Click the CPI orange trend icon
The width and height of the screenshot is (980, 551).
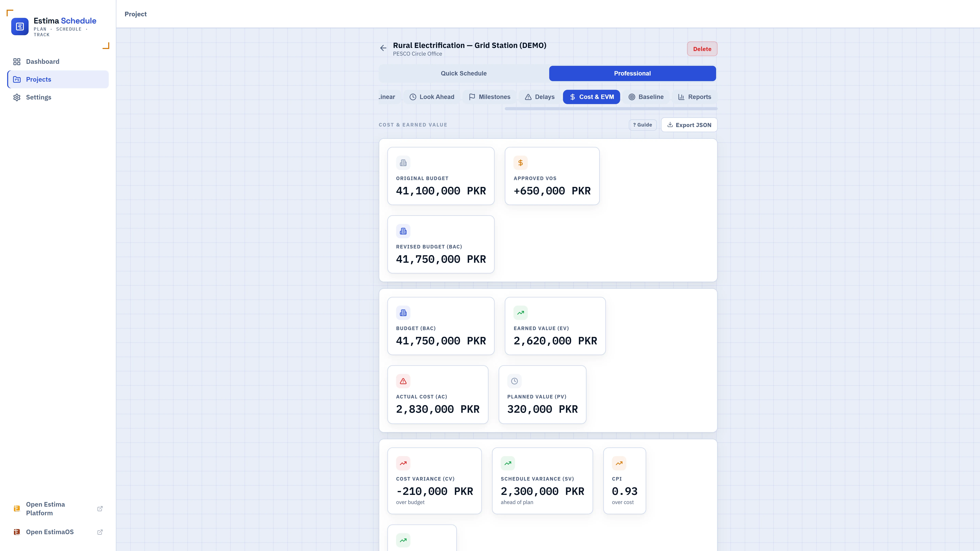(x=619, y=463)
